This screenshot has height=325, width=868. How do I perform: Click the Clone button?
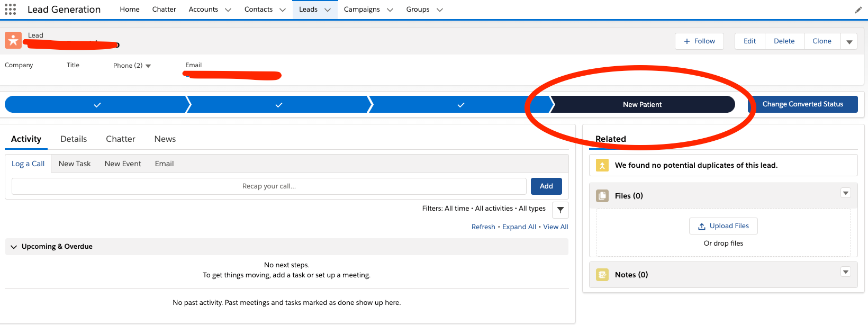(x=822, y=41)
